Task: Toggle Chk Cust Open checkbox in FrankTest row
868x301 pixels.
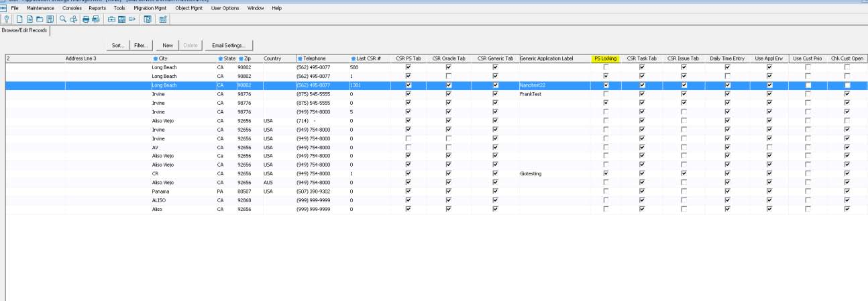Action: pos(847,94)
